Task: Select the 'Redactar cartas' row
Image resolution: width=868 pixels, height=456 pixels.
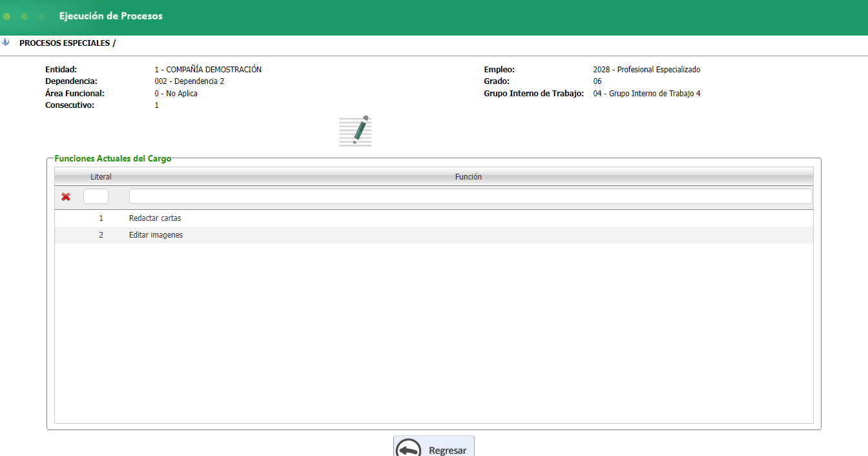Action: (433, 218)
